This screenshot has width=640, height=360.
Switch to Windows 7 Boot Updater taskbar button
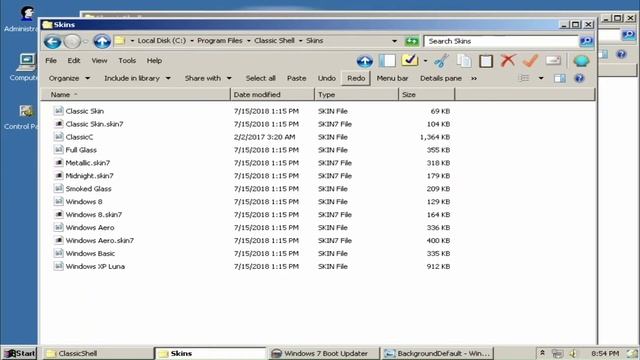[323, 353]
